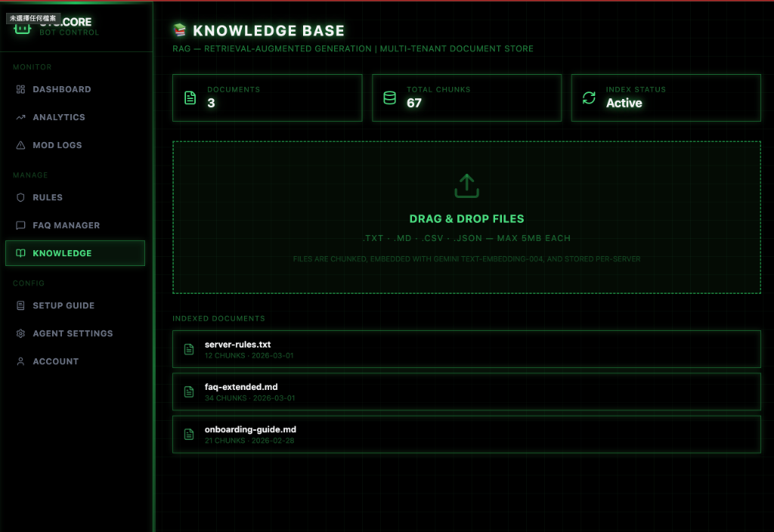Open the Setup Guide page
Screen dimensions: 774x532
click(63, 305)
